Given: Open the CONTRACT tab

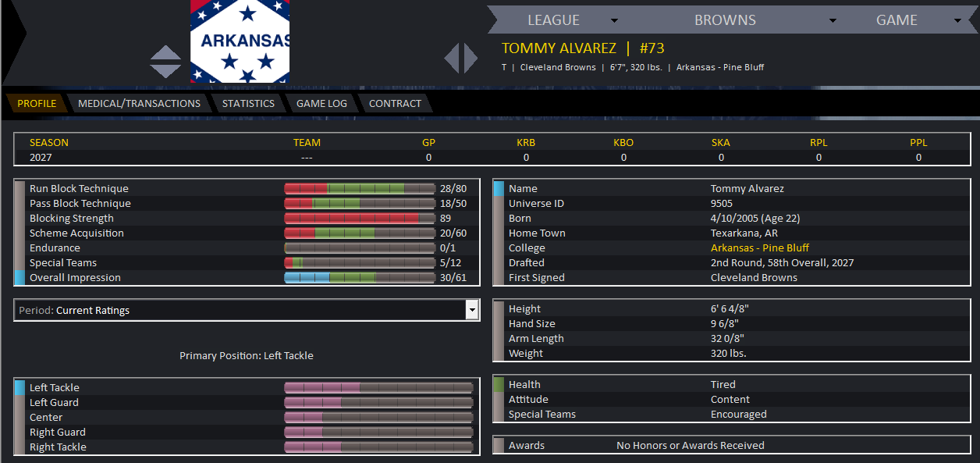Looking at the screenshot, I should point(395,103).
